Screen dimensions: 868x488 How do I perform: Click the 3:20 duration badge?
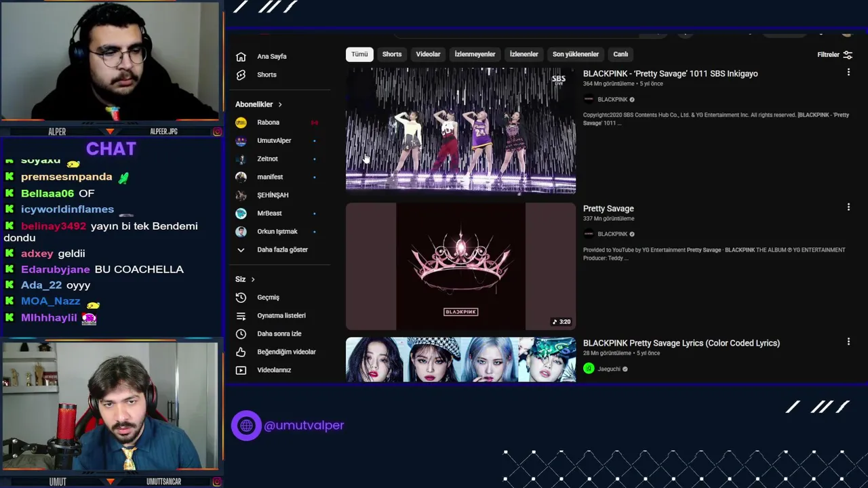pos(561,321)
